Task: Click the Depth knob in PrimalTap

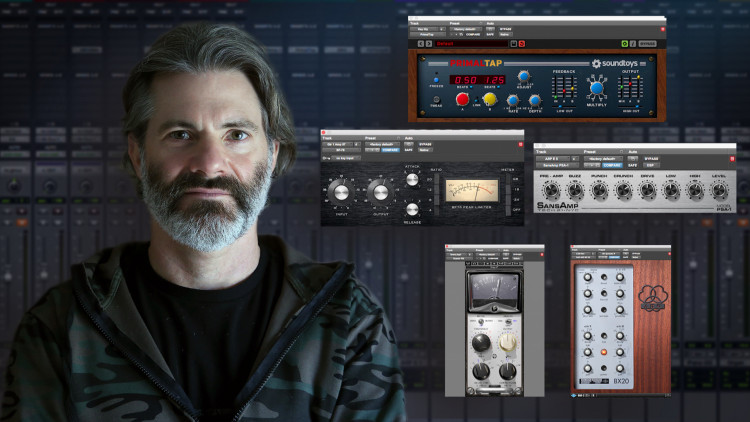Action: (x=535, y=100)
